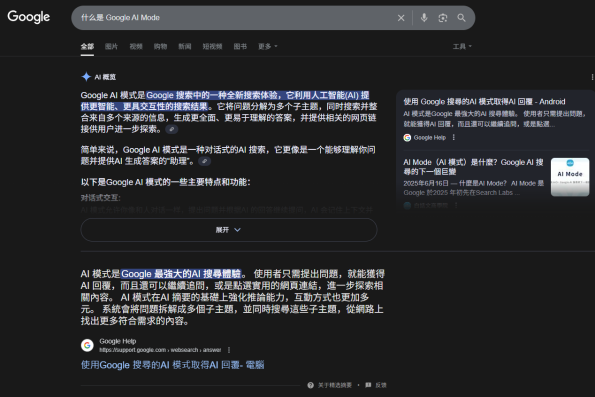This screenshot has height=397, width=595.
Task: Expand the 更多 dropdown
Action: pos(268,46)
